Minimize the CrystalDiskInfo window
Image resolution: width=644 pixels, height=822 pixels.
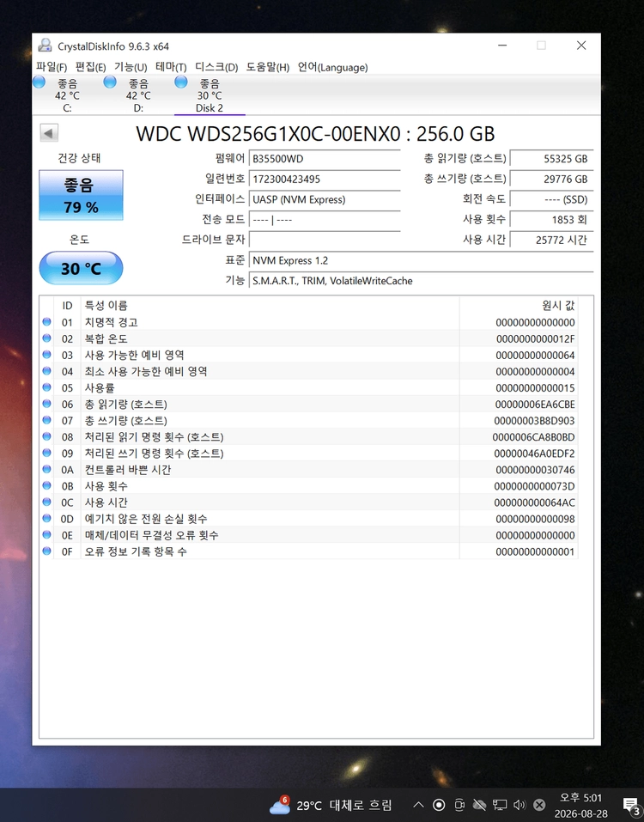502,46
